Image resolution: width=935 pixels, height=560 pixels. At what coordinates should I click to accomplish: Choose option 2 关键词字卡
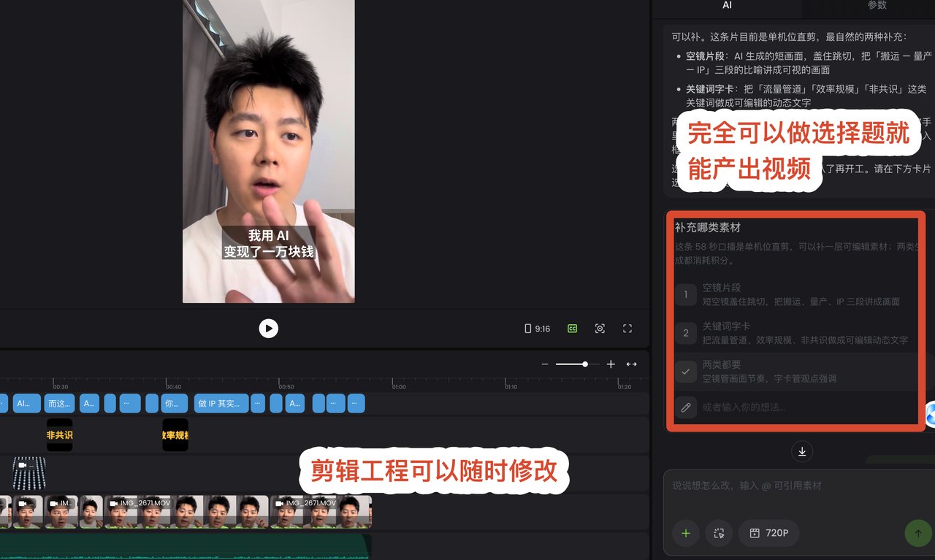pos(795,333)
